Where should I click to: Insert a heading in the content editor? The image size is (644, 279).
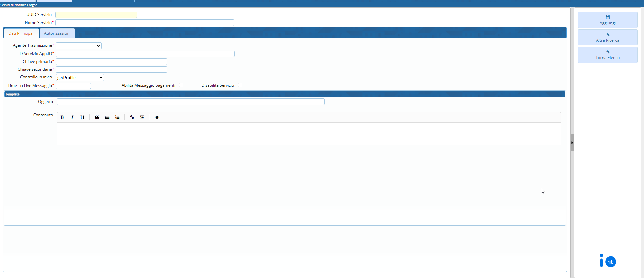(82, 117)
